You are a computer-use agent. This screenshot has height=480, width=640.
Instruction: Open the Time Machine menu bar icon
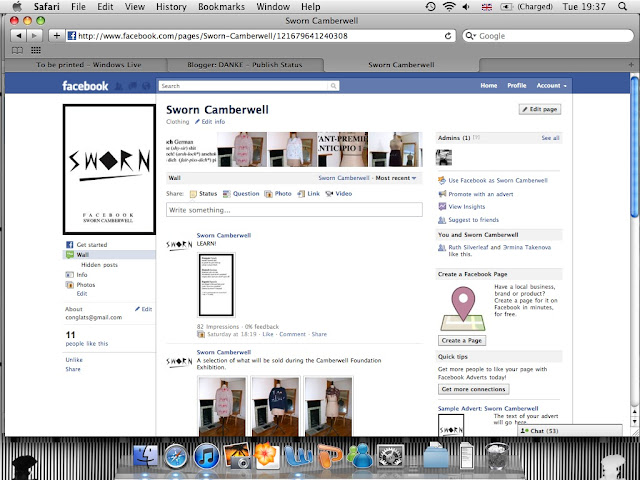point(431,7)
